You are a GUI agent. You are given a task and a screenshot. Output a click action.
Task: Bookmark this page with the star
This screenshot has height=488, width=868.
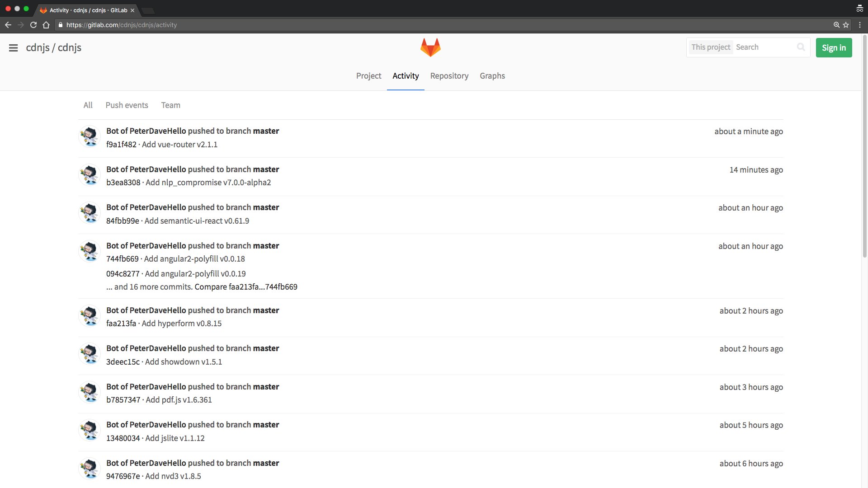tap(846, 25)
